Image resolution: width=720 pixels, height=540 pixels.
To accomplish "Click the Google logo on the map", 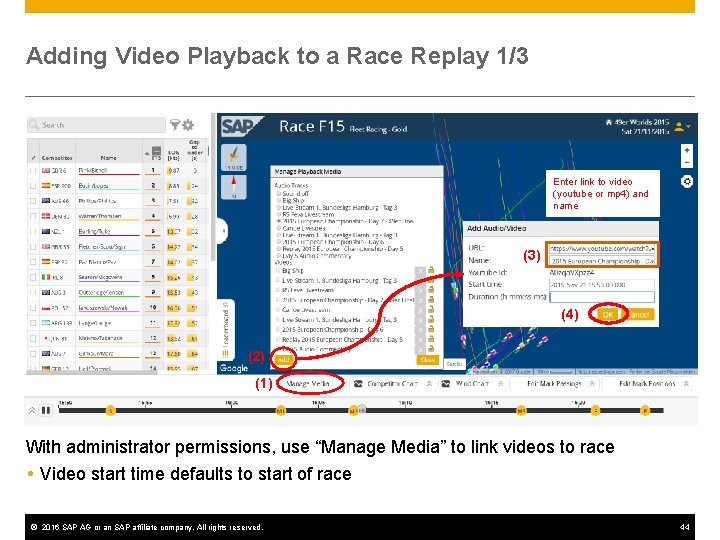I will [x=234, y=368].
